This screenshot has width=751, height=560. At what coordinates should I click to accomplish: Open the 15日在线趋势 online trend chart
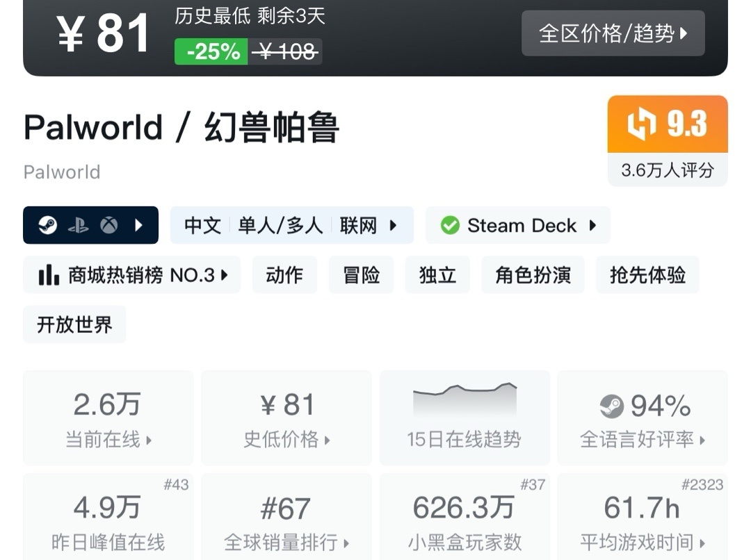click(x=465, y=418)
